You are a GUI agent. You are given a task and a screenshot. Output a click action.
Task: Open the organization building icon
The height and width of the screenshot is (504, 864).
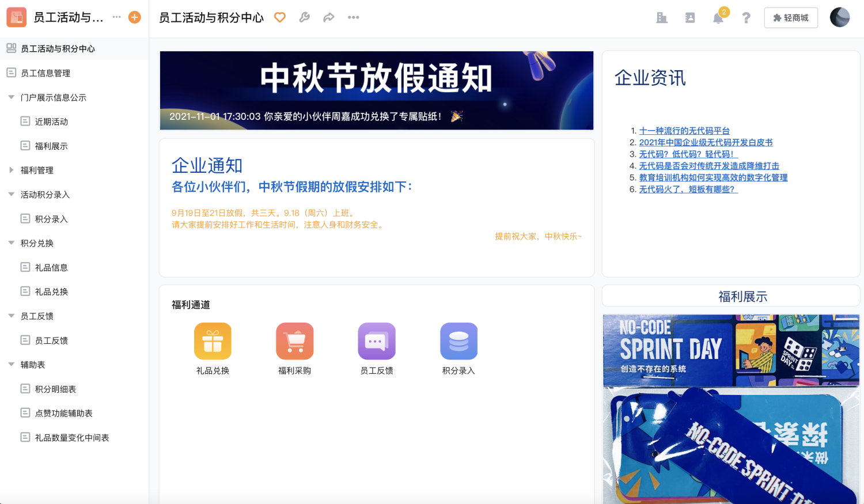662,18
